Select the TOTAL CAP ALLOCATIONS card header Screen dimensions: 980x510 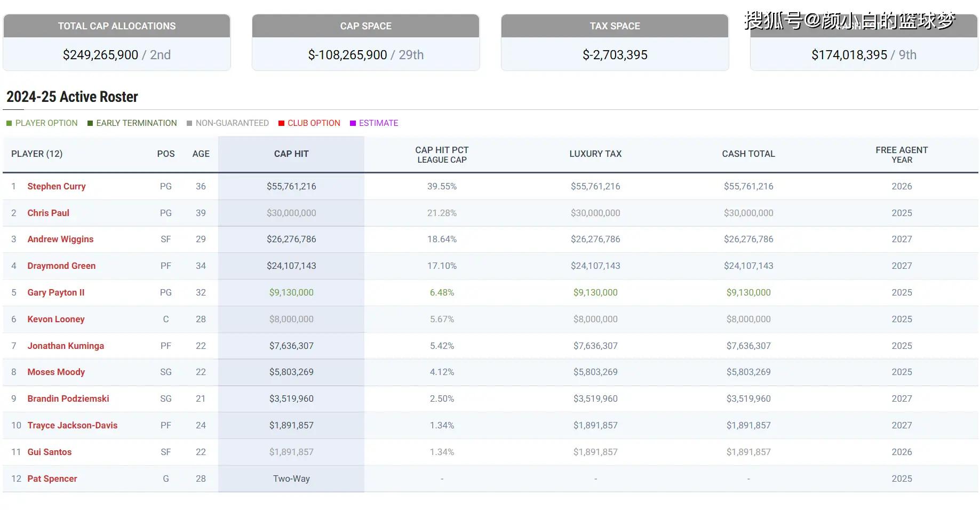tap(117, 26)
